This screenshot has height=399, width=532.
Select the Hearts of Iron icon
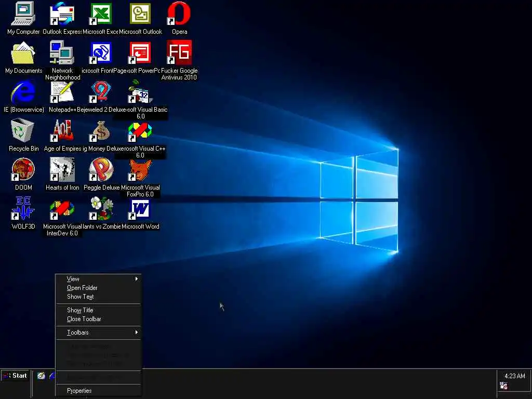coord(62,169)
